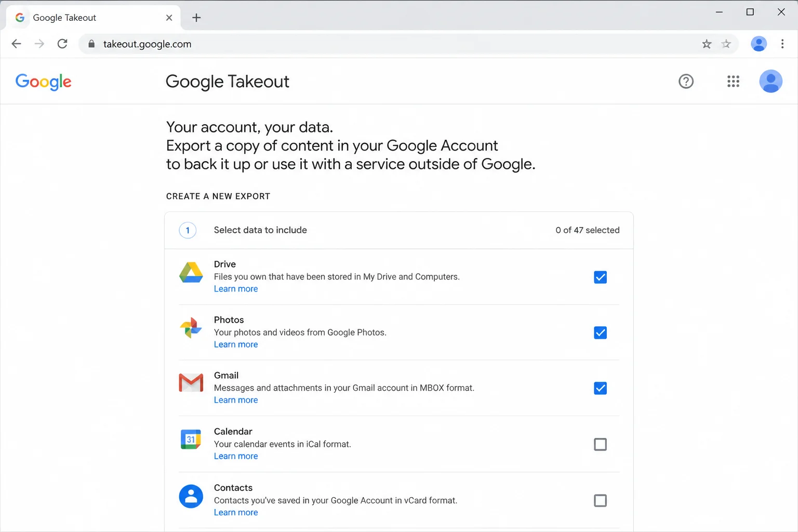Click the Photos pinwheel icon
This screenshot has width=798, height=532.
[x=191, y=328]
